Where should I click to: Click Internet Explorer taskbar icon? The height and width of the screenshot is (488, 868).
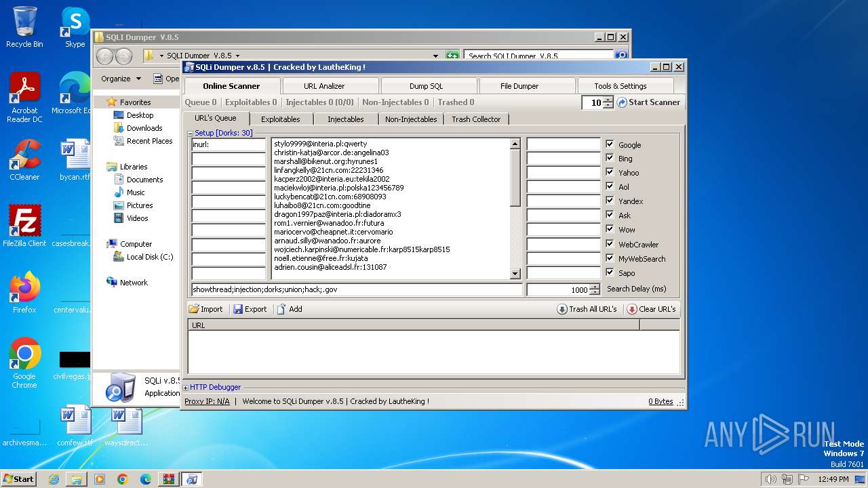54,479
